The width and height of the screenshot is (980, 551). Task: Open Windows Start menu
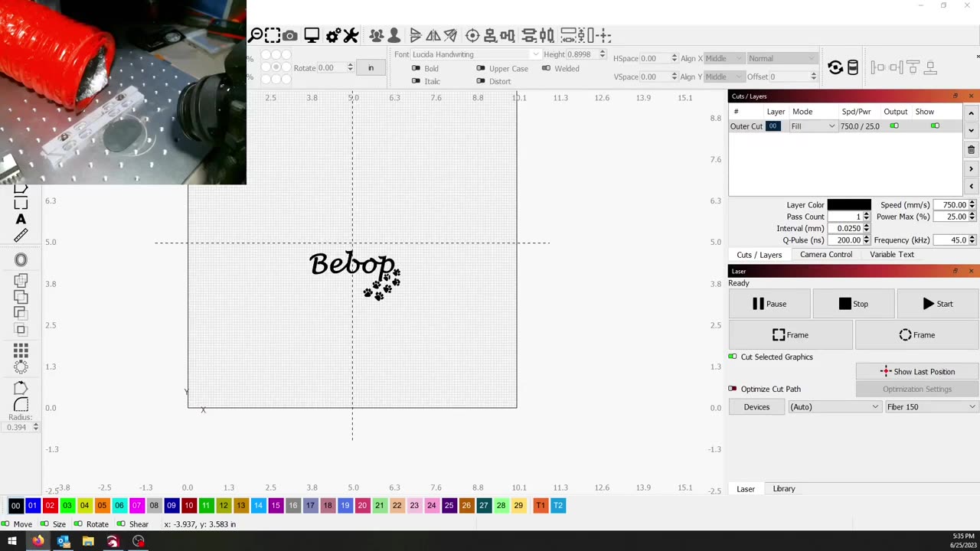[11, 542]
